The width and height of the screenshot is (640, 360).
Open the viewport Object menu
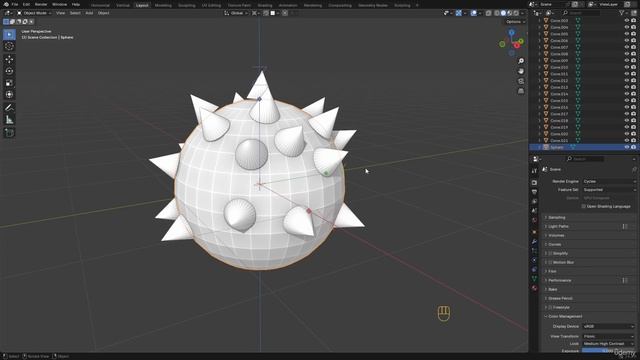click(x=103, y=13)
